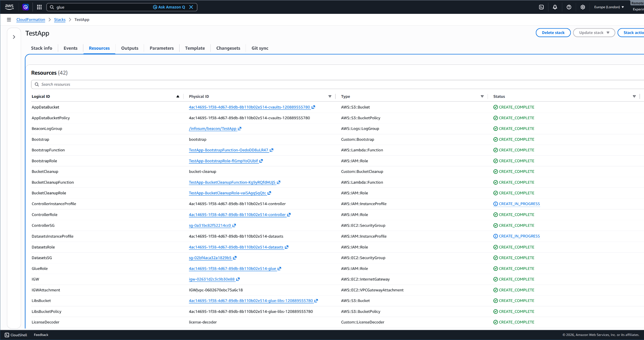Image resolution: width=644 pixels, height=340 pixels.
Task: Open IGW external link icon
Action: point(238,279)
